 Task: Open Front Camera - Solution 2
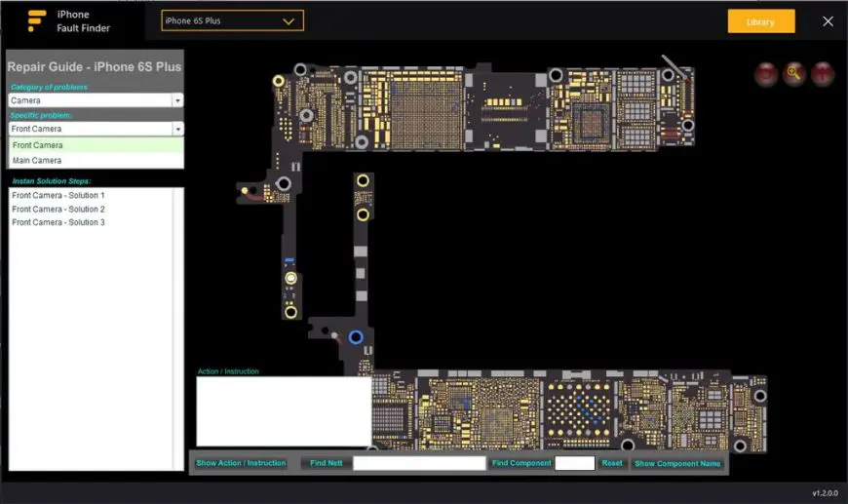tap(58, 209)
